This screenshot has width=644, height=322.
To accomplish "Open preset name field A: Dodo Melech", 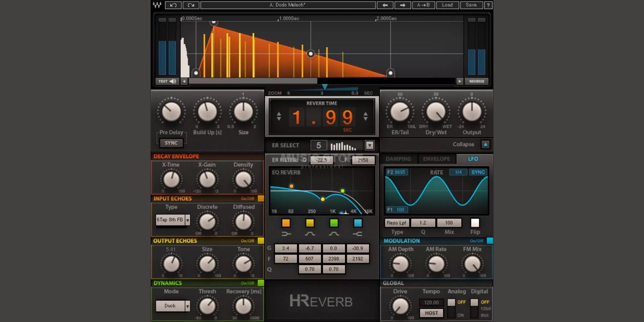I will [288, 5].
